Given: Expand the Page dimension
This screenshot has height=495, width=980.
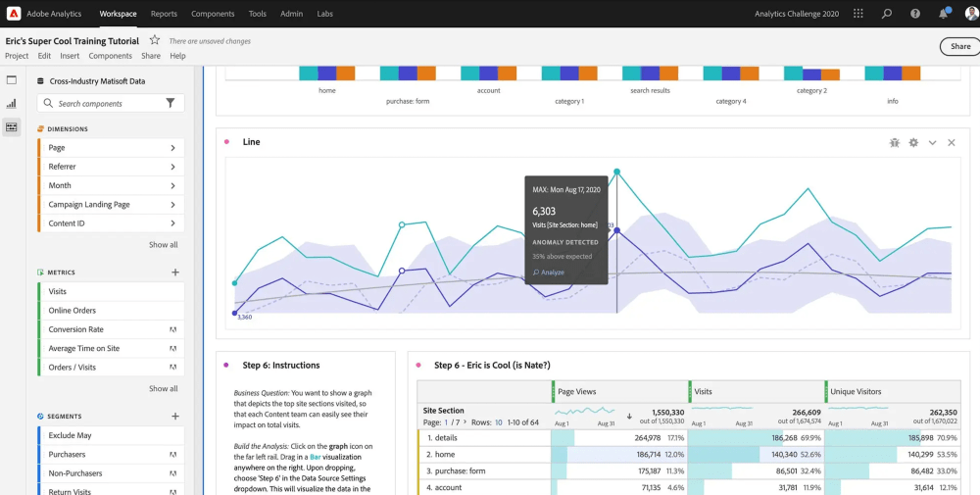Looking at the screenshot, I should pos(172,148).
